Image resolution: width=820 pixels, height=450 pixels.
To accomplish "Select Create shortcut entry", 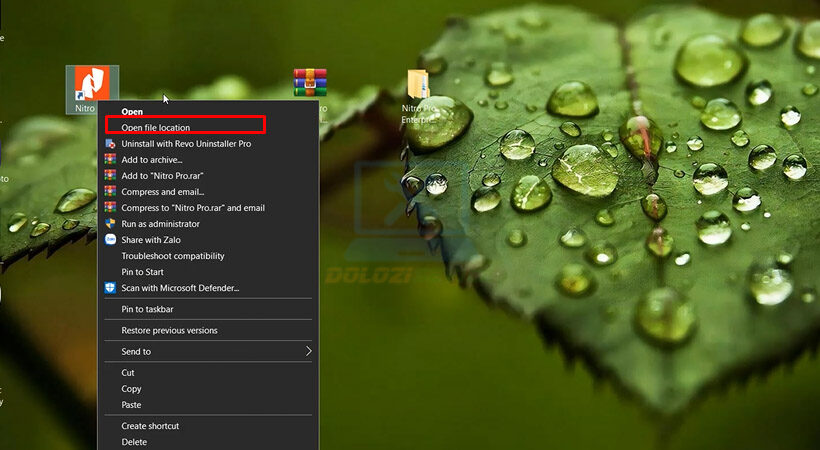I will coord(150,426).
